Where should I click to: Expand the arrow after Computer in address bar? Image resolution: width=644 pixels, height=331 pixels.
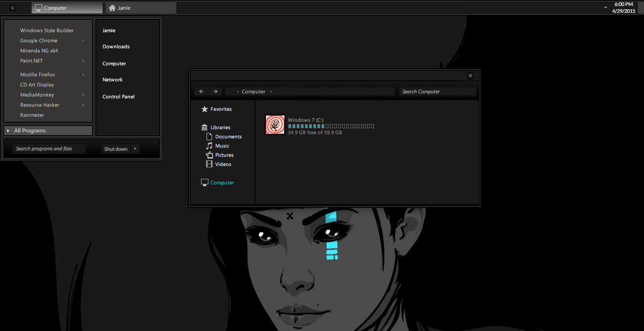pos(271,91)
